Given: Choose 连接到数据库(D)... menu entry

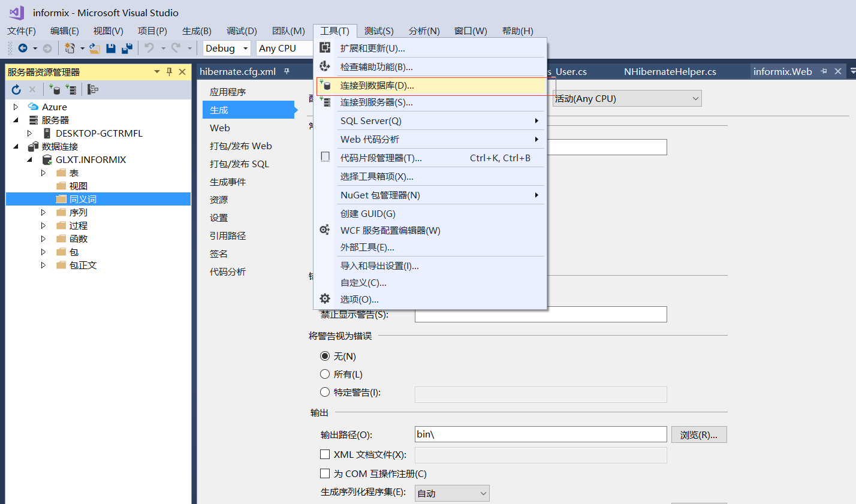Looking at the screenshot, I should 432,85.
